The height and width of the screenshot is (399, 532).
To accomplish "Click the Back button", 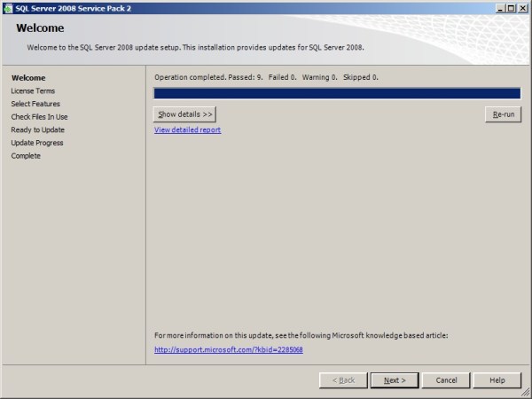I will tap(343, 380).
